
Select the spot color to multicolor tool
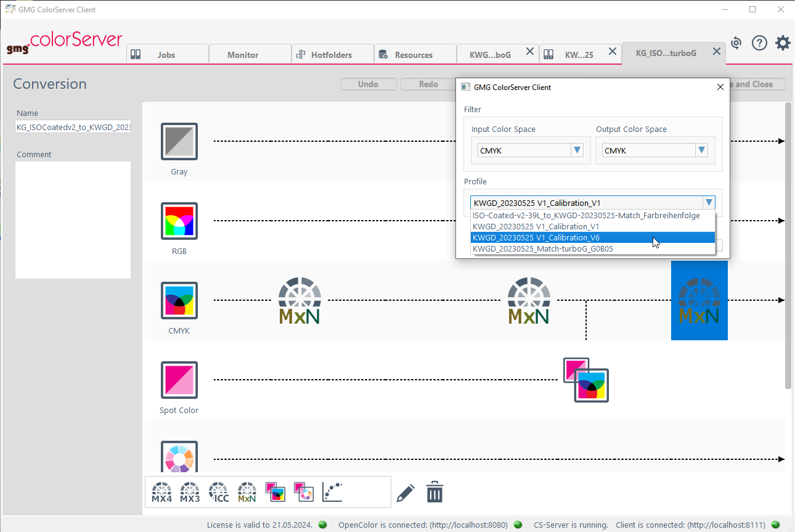[x=304, y=492]
